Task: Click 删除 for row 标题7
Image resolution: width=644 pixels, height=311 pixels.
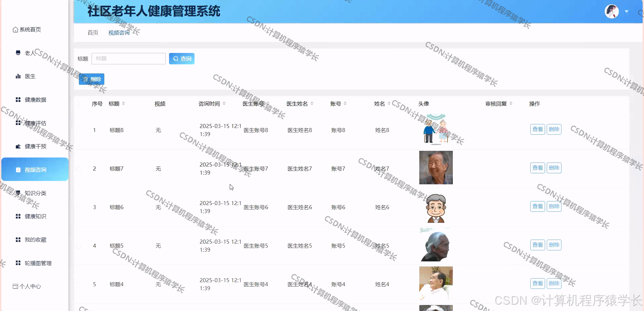Action: pos(554,168)
